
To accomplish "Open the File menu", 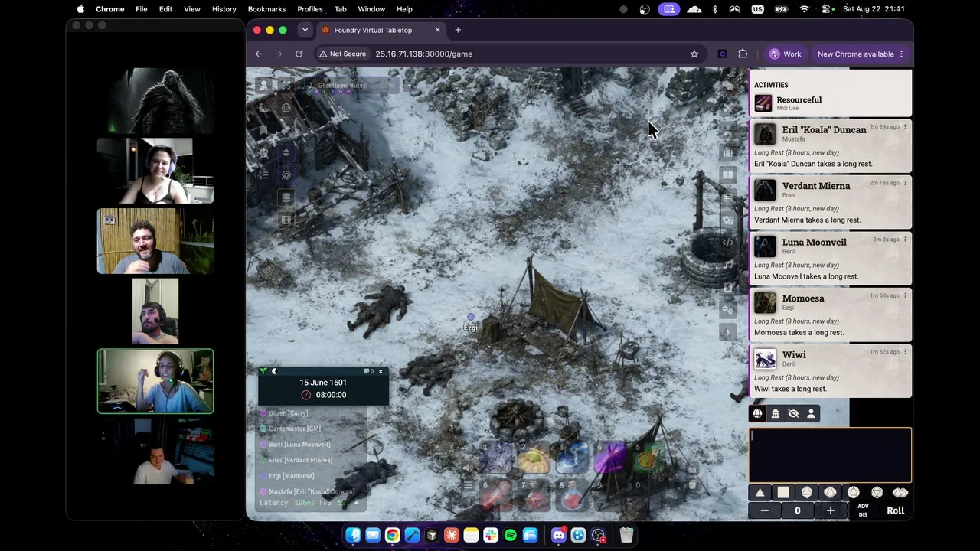I will [x=142, y=9].
